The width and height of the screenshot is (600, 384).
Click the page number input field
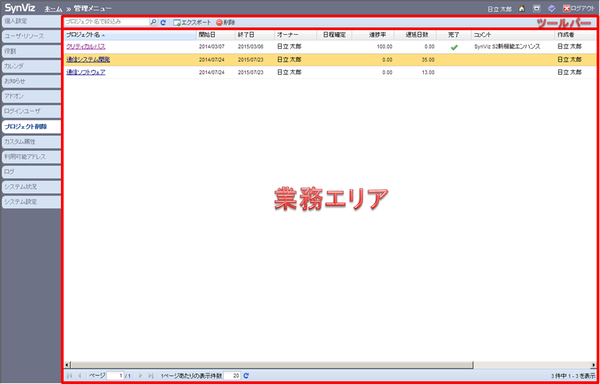click(x=115, y=376)
